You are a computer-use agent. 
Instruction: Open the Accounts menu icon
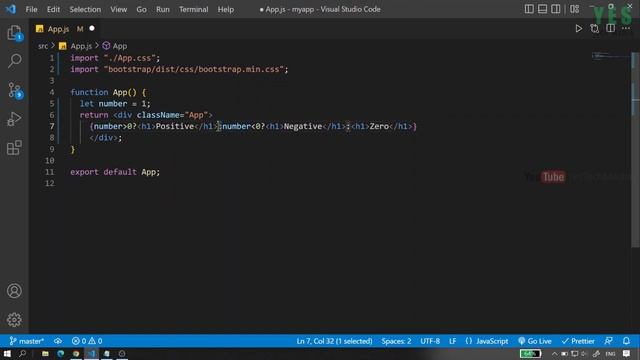point(14,291)
